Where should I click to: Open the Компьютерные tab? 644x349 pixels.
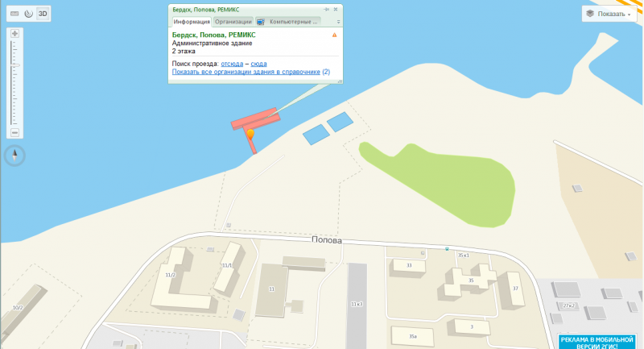pos(287,22)
